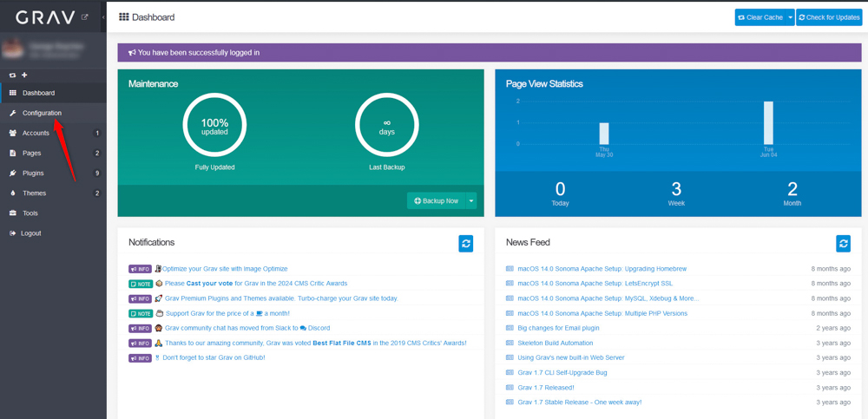The width and height of the screenshot is (868, 419).
Task: Open the 'Cast your vote' notification link
Action: 209,284
